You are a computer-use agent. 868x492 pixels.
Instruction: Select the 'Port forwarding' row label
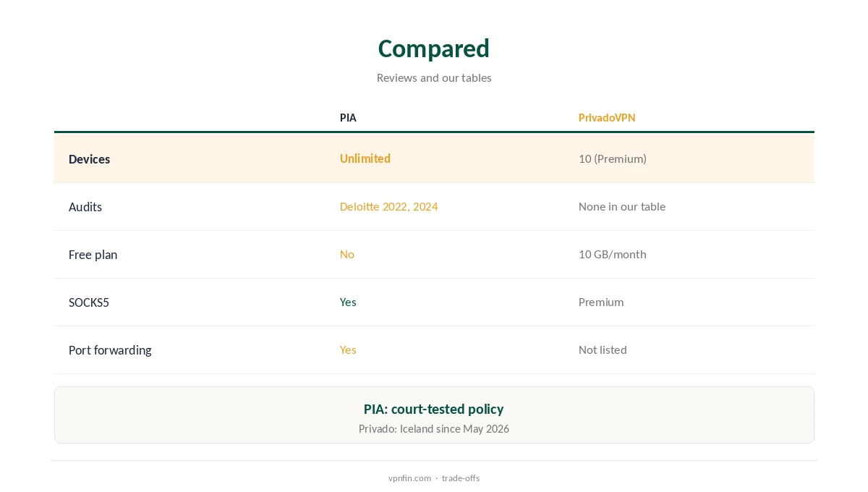coord(110,350)
